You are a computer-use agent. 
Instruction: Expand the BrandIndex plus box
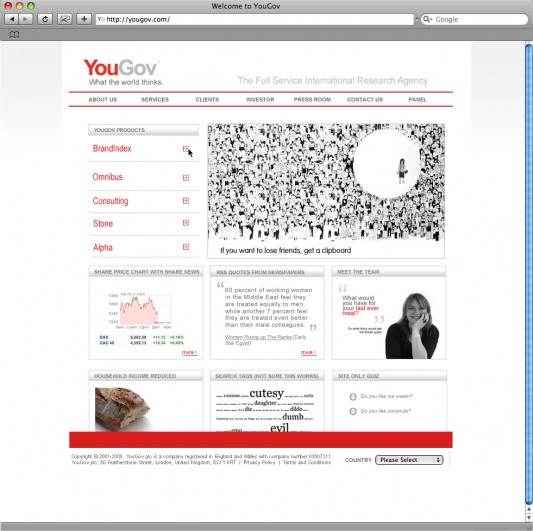tap(186, 149)
